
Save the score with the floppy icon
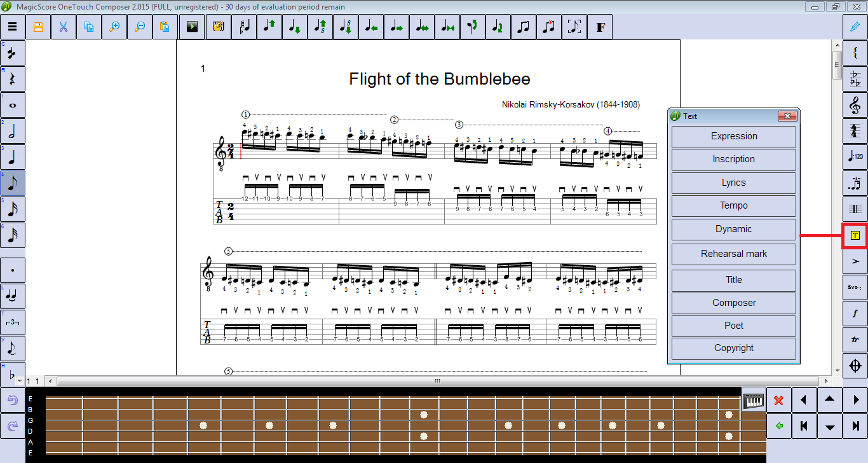pyautogui.click(x=38, y=27)
